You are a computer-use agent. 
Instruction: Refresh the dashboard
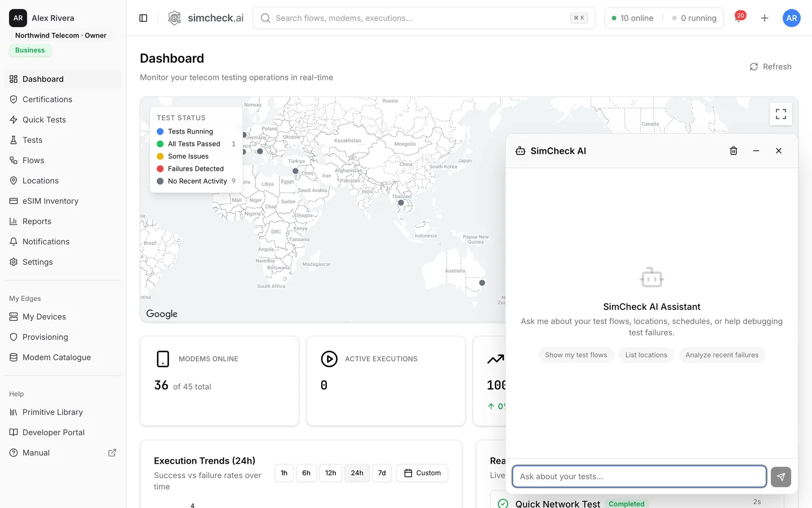(770, 67)
